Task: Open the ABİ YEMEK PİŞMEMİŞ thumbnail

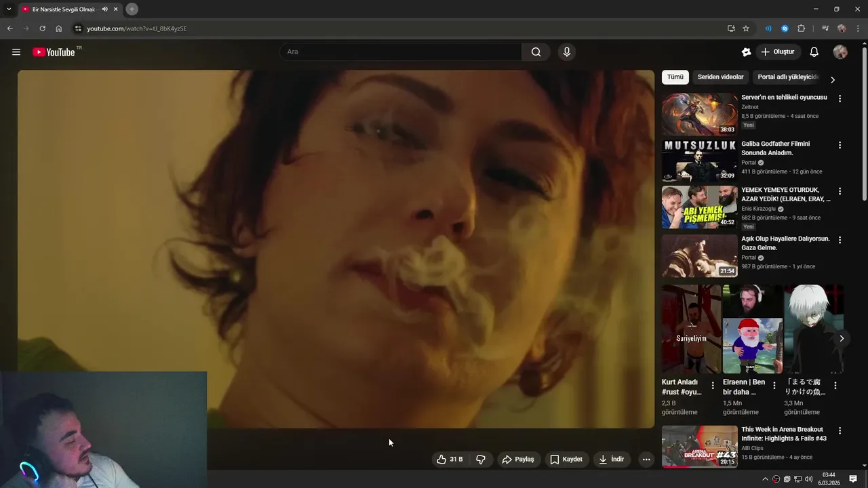Action: point(699,207)
